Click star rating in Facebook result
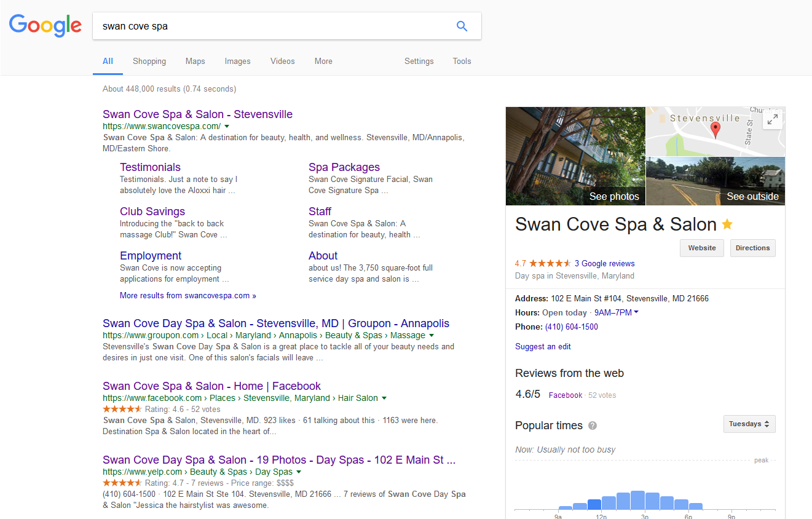 122,409
